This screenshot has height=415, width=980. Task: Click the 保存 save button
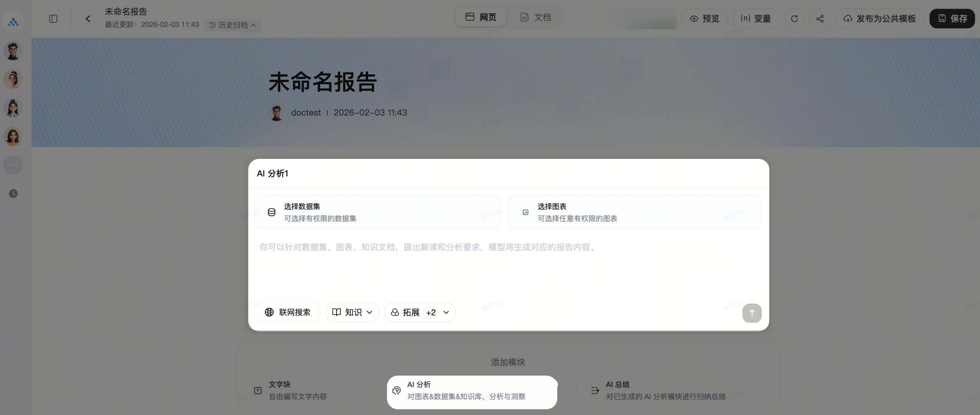click(952, 19)
